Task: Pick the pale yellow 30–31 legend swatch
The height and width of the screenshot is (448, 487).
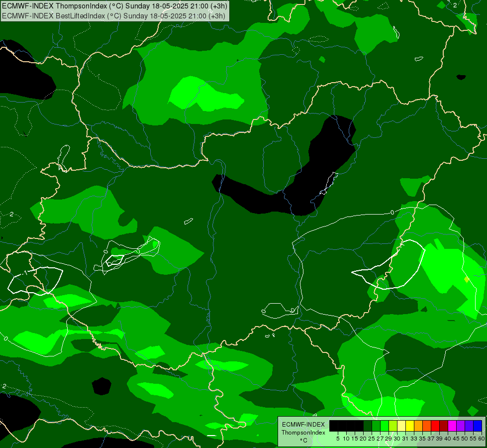Action: point(401,426)
